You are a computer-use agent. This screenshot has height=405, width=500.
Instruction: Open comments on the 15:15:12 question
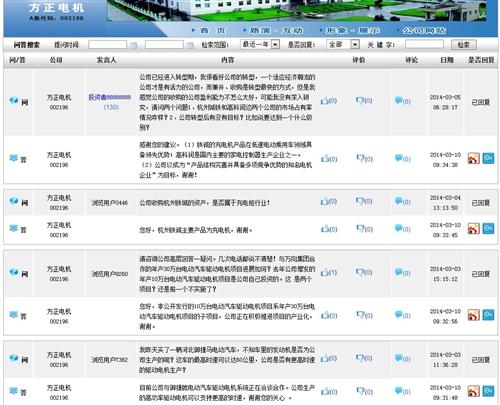(402, 273)
